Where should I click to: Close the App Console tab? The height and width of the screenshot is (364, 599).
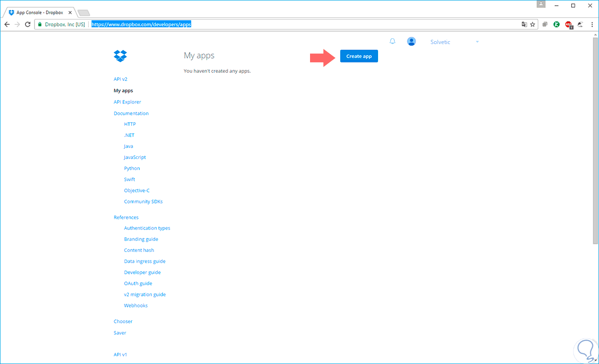[69, 12]
